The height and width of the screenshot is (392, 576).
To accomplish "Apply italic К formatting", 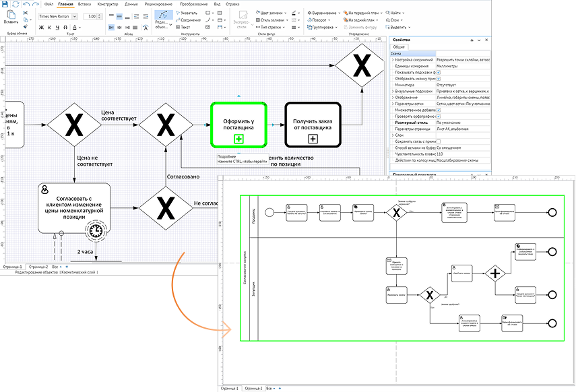I will point(49,27).
